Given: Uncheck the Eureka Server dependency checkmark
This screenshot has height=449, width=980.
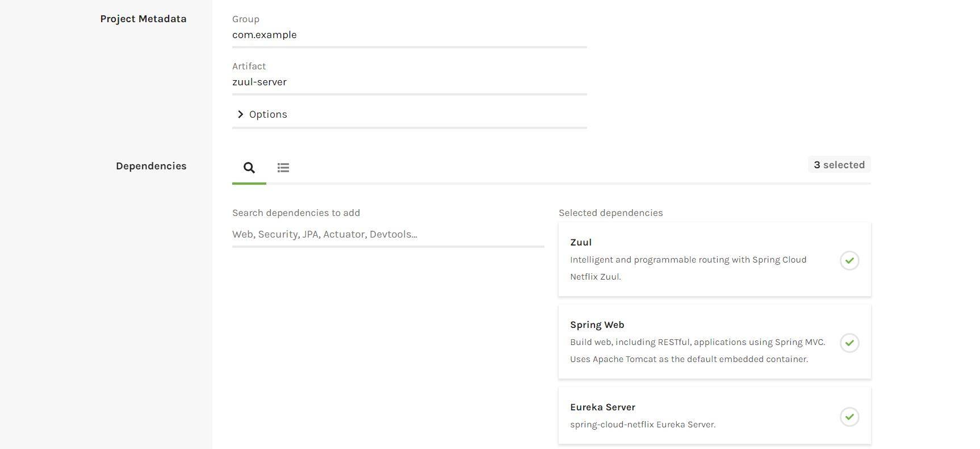Looking at the screenshot, I should pos(849,417).
